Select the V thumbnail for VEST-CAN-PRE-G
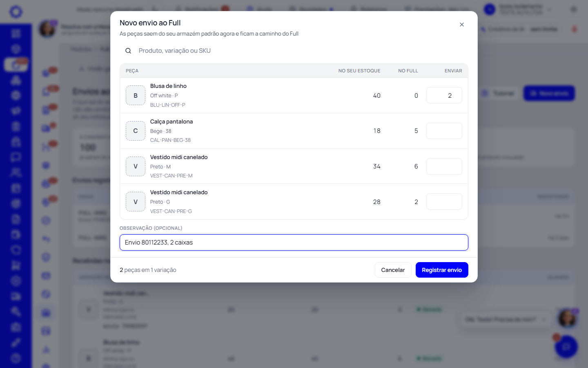This screenshot has width=588, height=368. tap(136, 202)
